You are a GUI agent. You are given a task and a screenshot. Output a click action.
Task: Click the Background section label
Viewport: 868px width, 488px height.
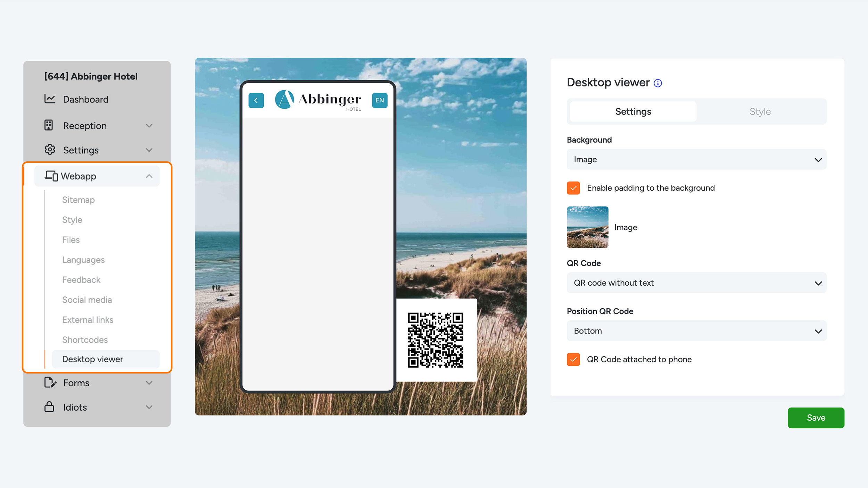tap(589, 140)
